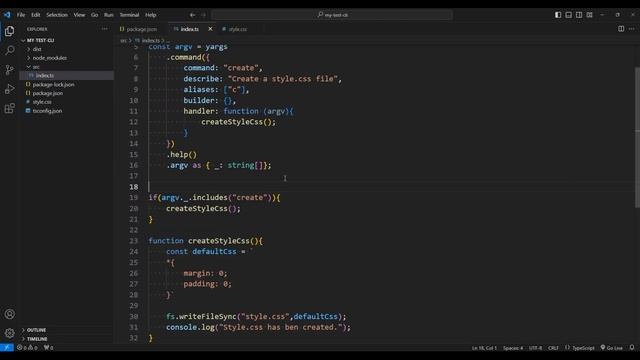Open the Edit menu
Screen dimensions: 640x360
tap(36, 15)
